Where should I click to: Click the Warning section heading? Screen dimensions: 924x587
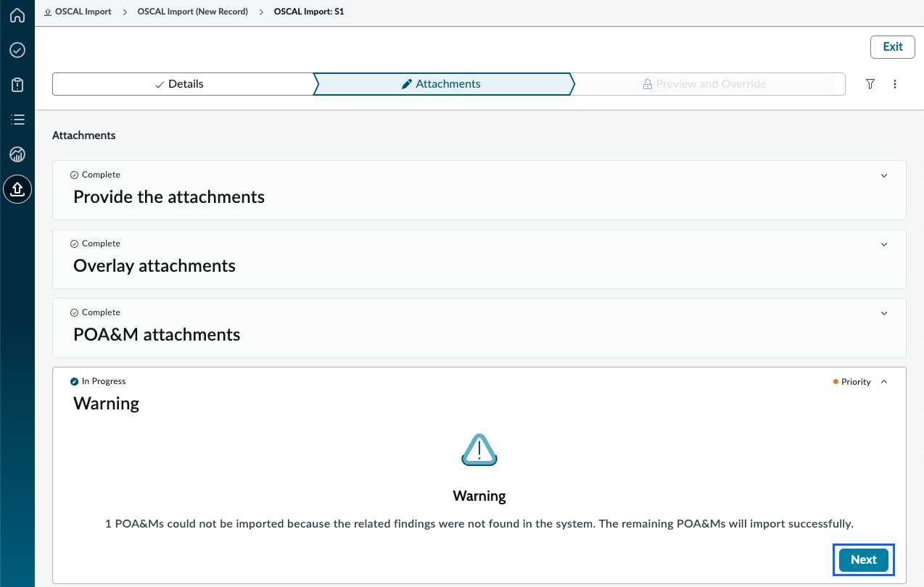(107, 404)
